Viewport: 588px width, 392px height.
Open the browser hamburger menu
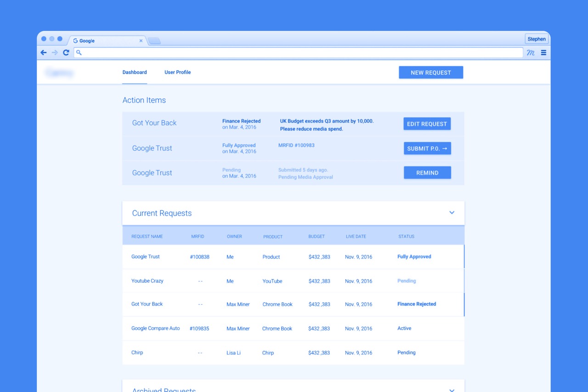pyautogui.click(x=543, y=53)
